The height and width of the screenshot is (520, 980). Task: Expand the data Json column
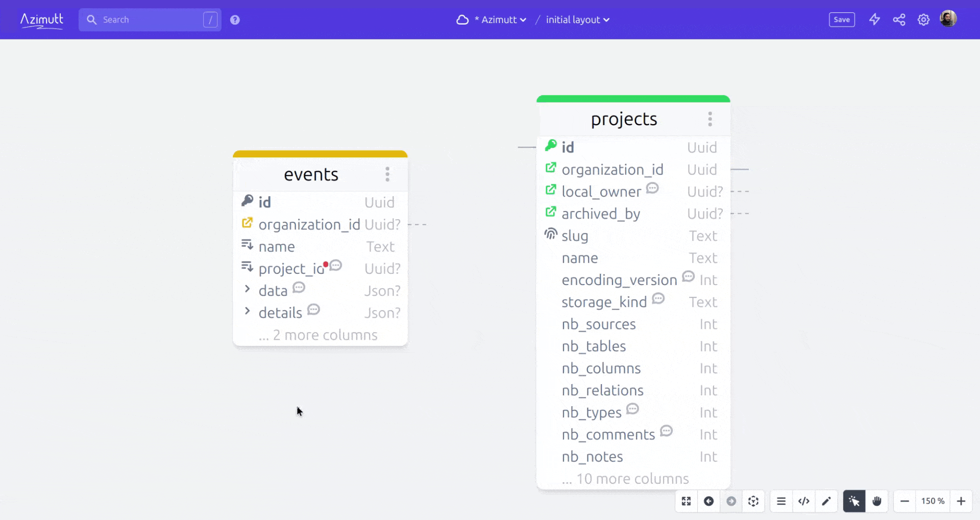248,289
